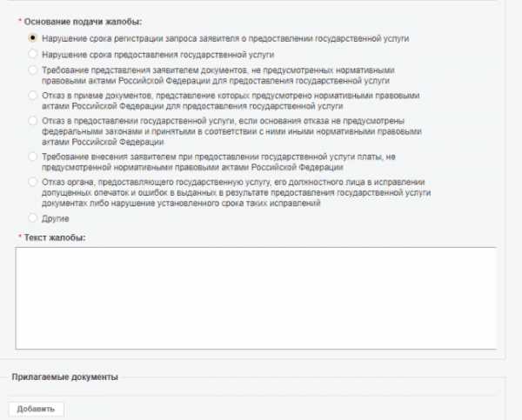Image resolution: width=522 pixels, height=420 pixels.
Task: Click the 'Добавить' button
Action: click(36, 409)
